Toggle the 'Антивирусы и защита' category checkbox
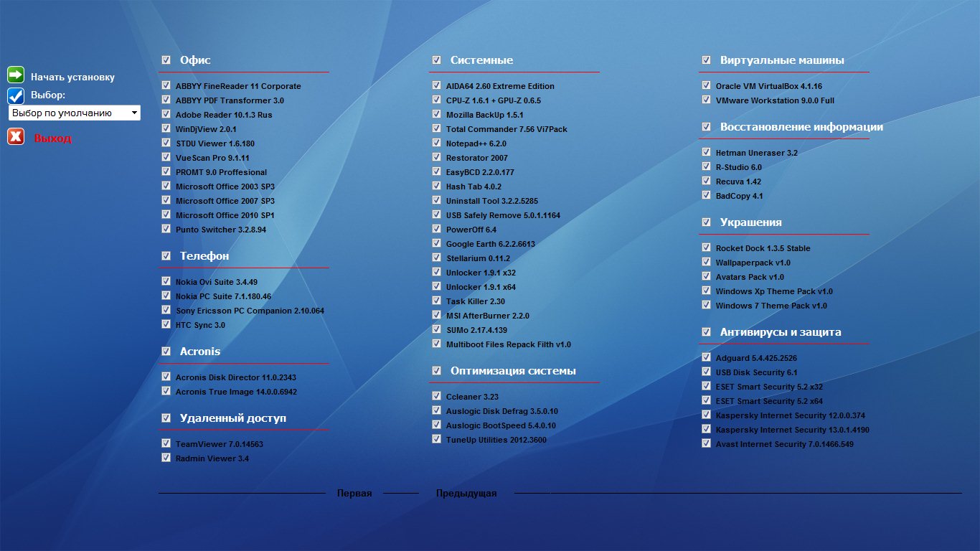Screen dimensions: 980x551 tap(707, 332)
